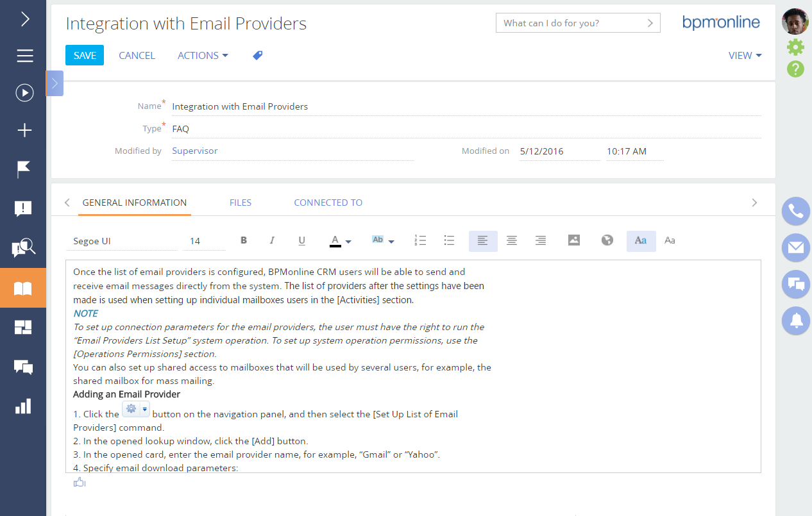Screen dimensions: 812x516
Task: Click the tag icon beside Actions
Action: [258, 56]
